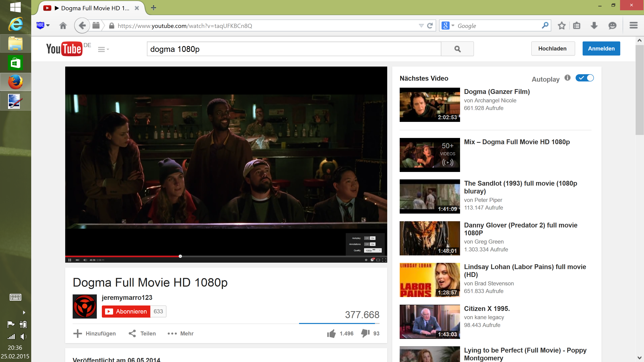Click the address bar URL
This screenshot has height=362, width=644.
(185, 26)
